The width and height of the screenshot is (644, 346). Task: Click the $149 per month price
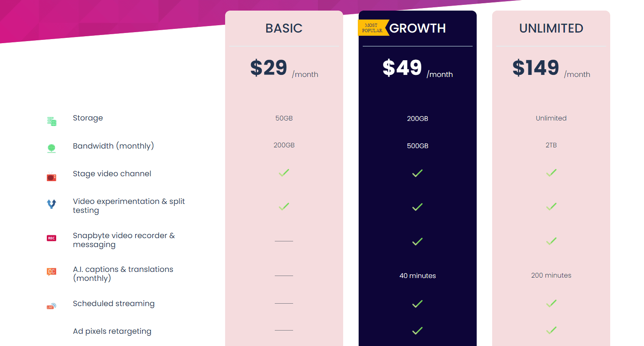point(550,68)
